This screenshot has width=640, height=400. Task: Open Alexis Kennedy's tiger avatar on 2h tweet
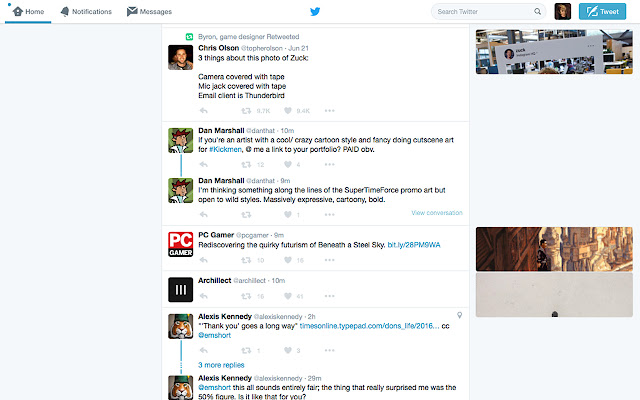click(x=180, y=326)
